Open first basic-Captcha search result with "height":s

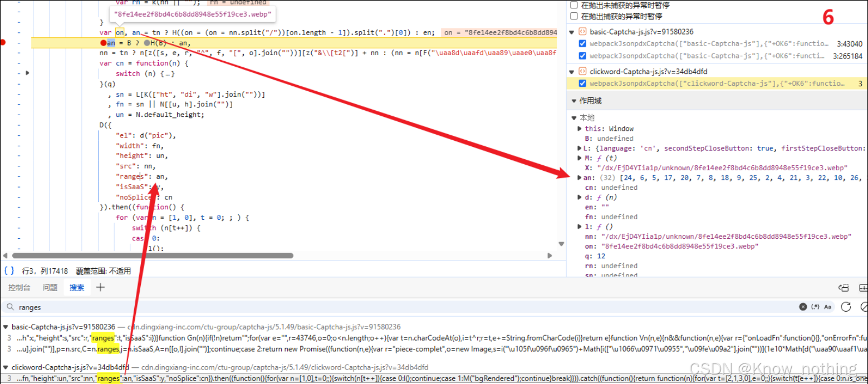coord(434,338)
